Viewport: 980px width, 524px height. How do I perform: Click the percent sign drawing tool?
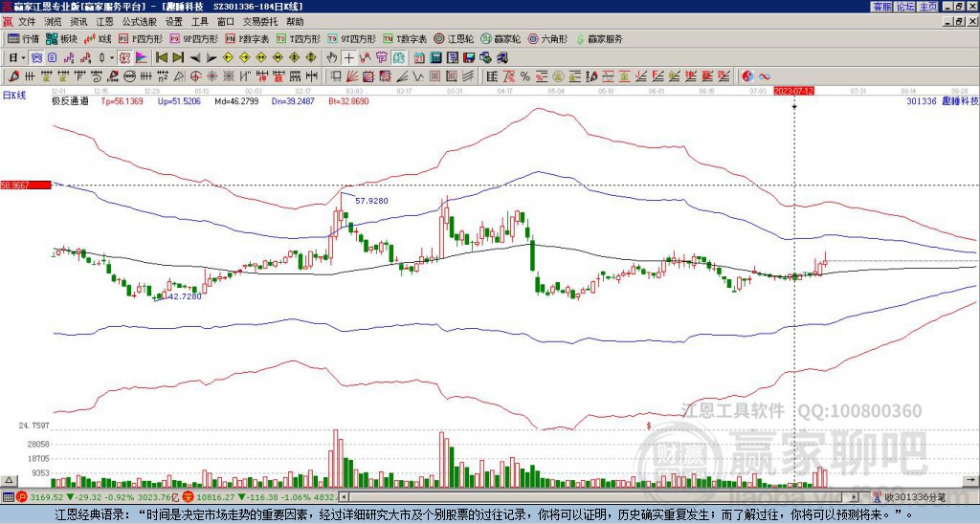pyautogui.click(x=525, y=76)
